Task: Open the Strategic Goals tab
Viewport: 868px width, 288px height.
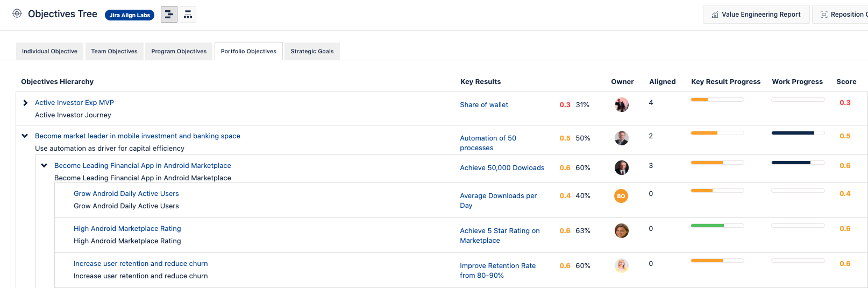Action: 312,51
